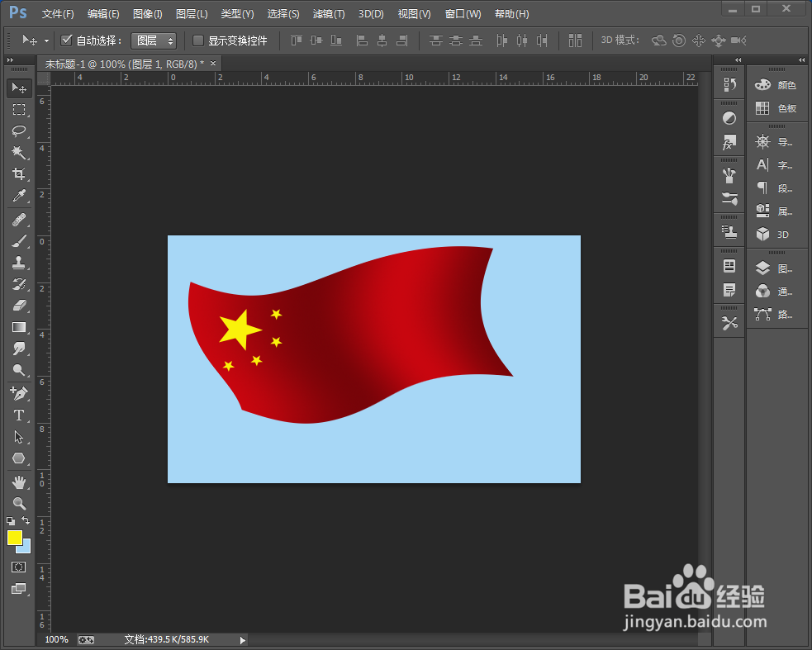Screen dimensions: 812x650
Task: Select the History Brush tool
Action: tap(19, 284)
